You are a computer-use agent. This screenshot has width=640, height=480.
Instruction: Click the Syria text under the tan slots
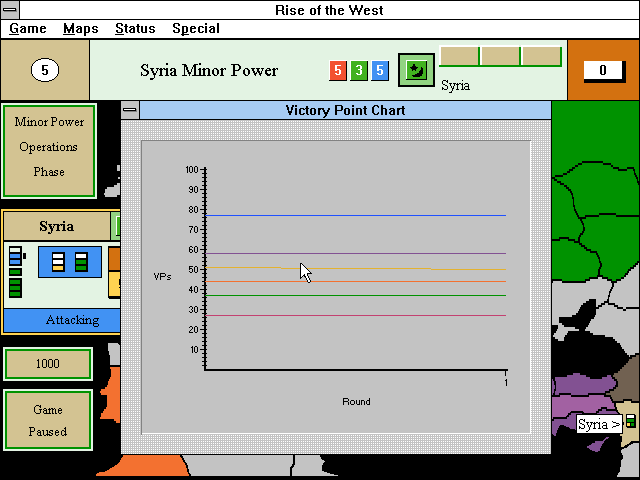point(456,86)
